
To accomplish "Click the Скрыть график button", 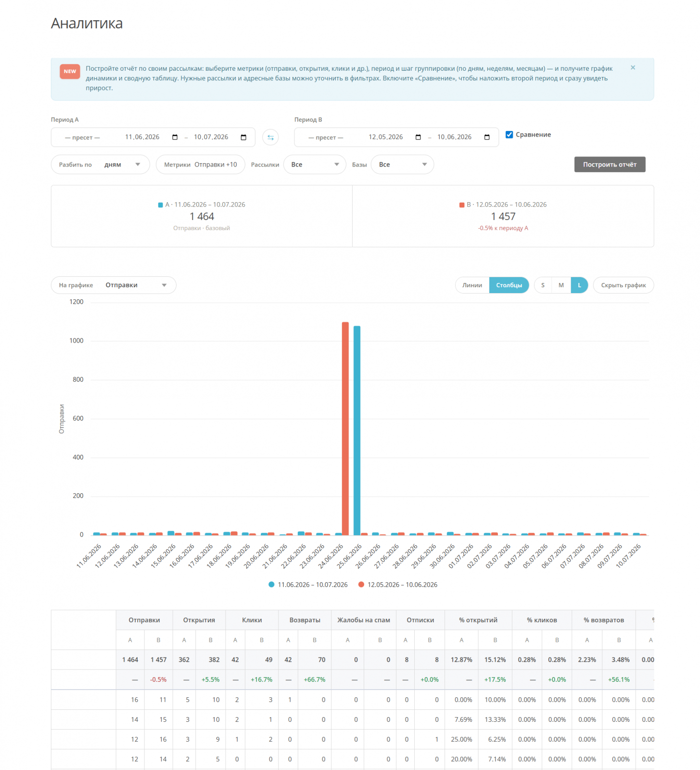I will [x=624, y=285].
